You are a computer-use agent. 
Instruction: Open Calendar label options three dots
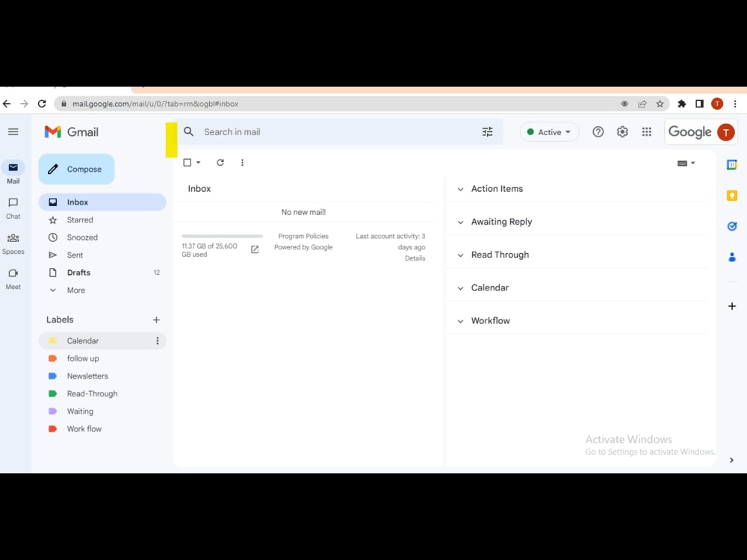pyautogui.click(x=157, y=340)
